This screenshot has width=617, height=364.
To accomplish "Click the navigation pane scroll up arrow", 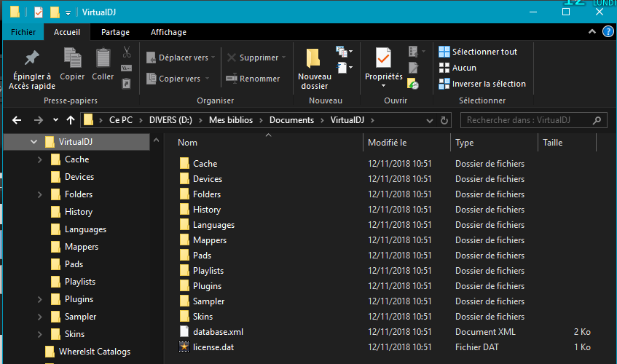I will 156,140.
